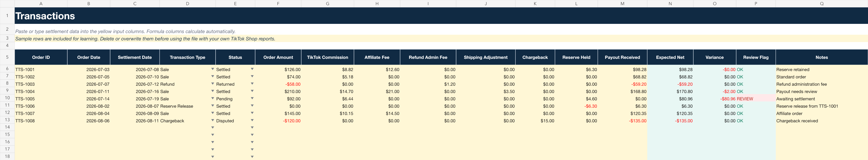Viewport: 868px width, 160px height.
Task: Open Status dropdown arrow for TTS-1003
Action: pyautogui.click(x=252, y=84)
